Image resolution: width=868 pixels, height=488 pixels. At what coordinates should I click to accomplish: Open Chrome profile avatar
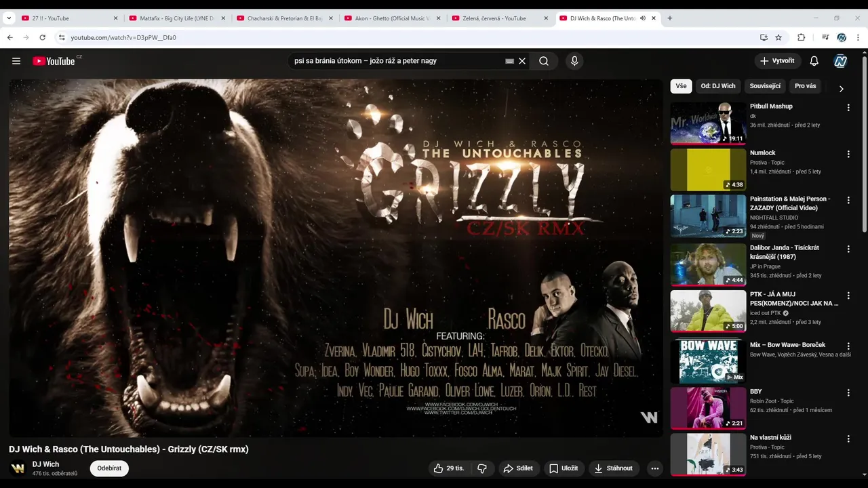pos(842,37)
